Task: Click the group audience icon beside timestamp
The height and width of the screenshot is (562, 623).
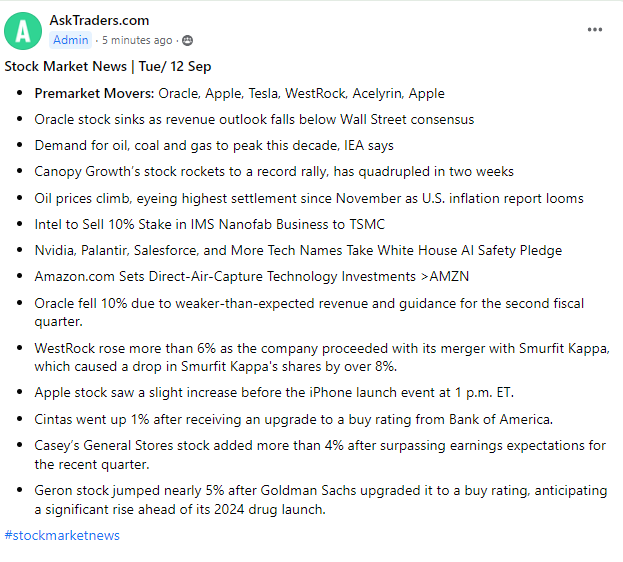Action: coord(188,40)
